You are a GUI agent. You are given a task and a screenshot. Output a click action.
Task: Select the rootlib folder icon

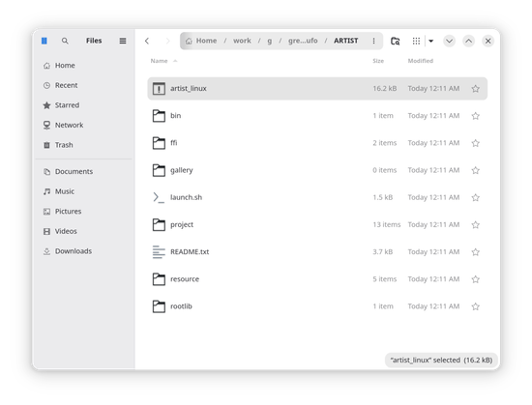tap(159, 306)
